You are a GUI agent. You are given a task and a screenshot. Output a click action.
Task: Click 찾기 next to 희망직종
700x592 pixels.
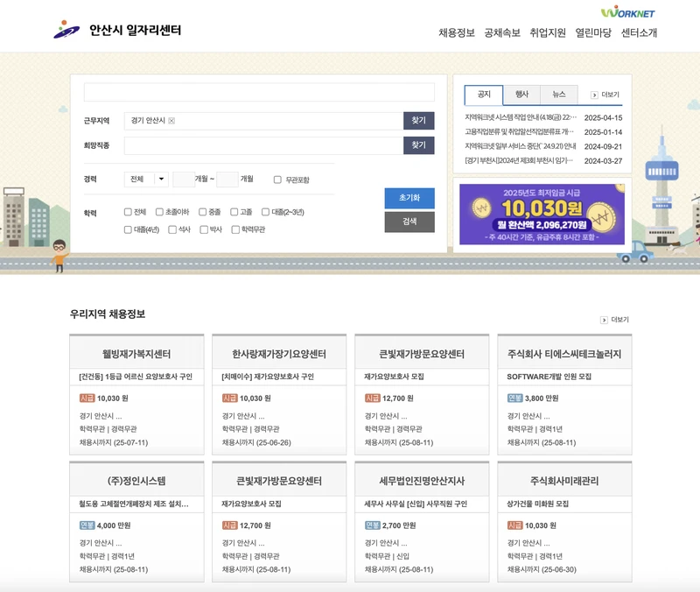tap(418, 145)
